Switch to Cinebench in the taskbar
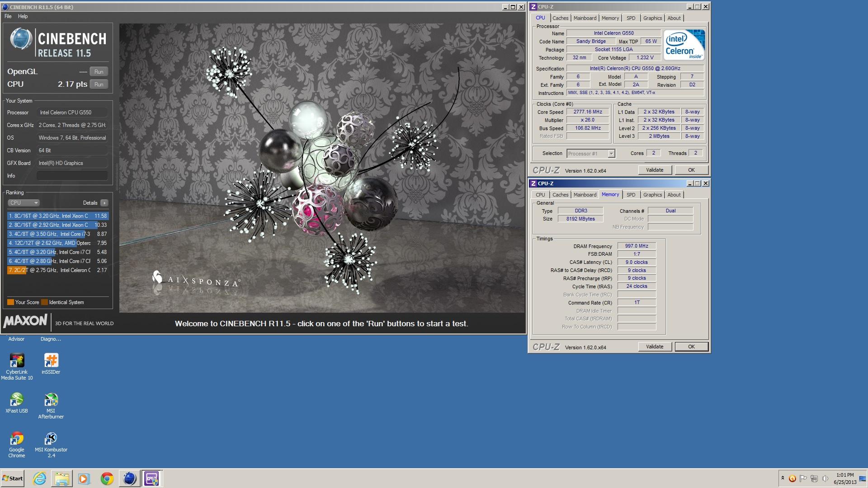This screenshot has height=488, width=868. click(129, 479)
